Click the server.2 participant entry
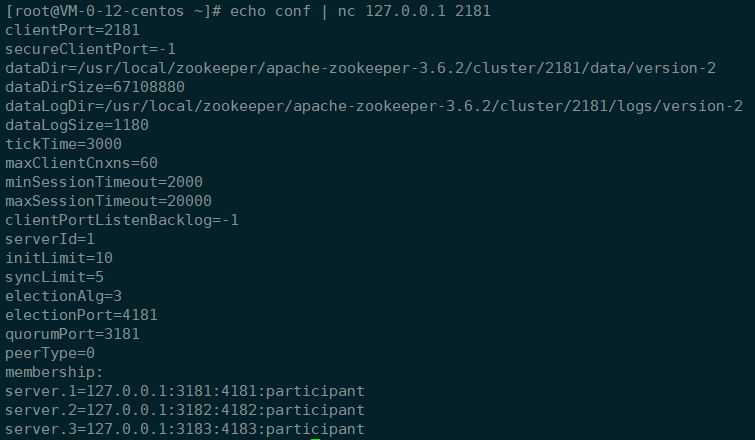Image resolution: width=755 pixels, height=440 pixels. pyautogui.click(x=185, y=410)
